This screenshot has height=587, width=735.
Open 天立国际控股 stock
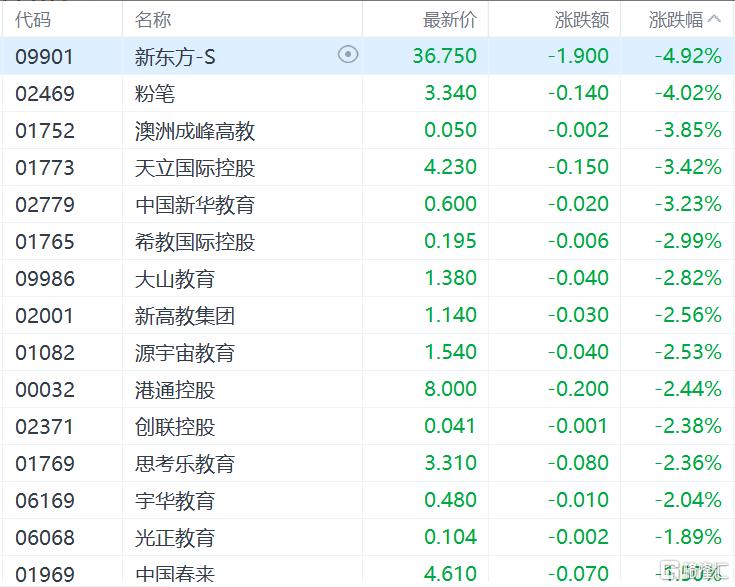195,168
